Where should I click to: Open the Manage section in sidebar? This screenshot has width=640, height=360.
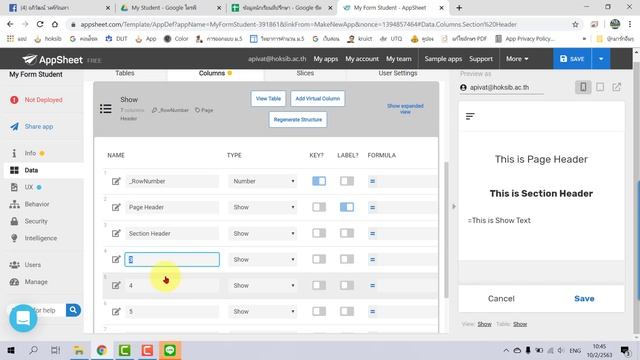click(x=36, y=282)
